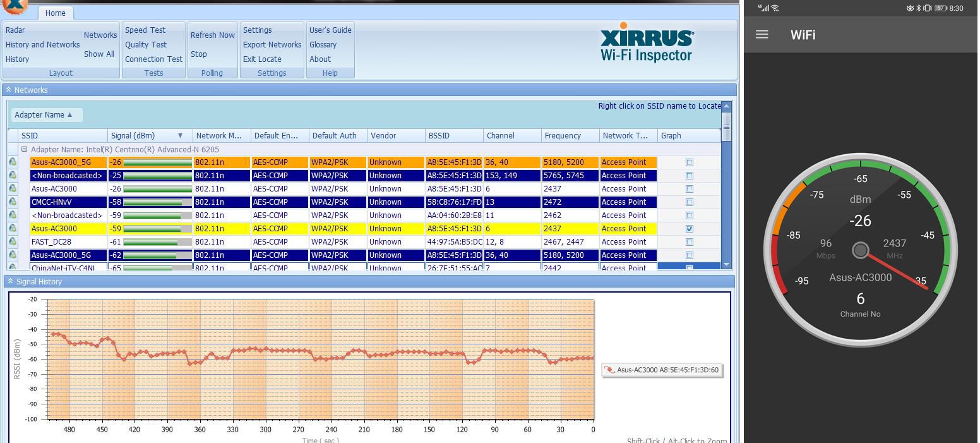Enable graph checkbox for Non-broadcasted on channel 11
This screenshot has width=980, height=443.
[690, 215]
